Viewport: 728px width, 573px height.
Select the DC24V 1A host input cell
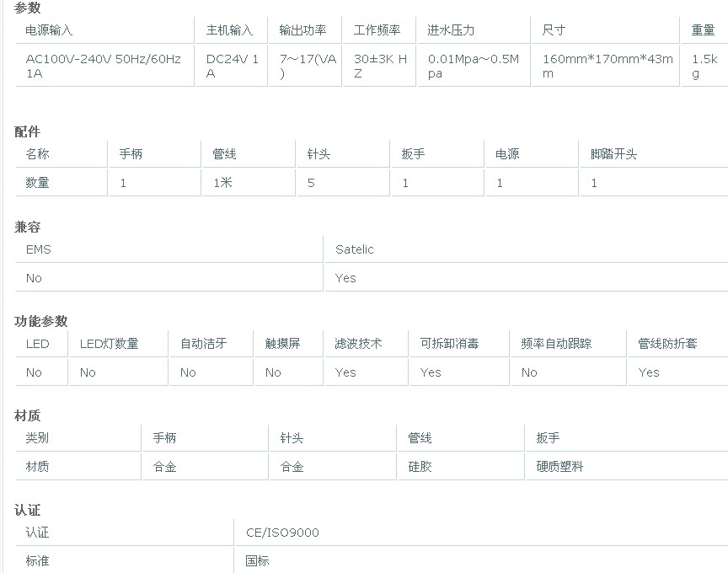(232, 66)
